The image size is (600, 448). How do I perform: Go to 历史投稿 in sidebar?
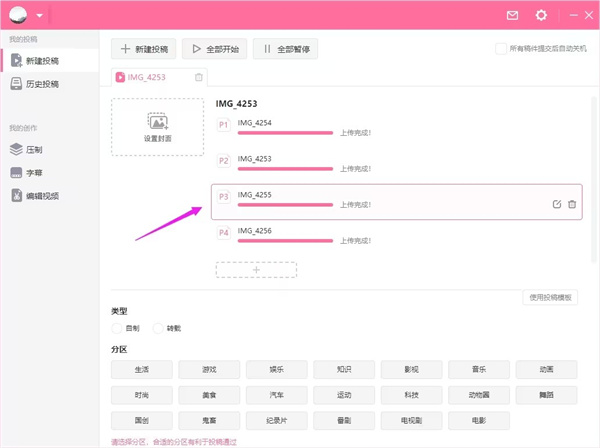(x=40, y=84)
